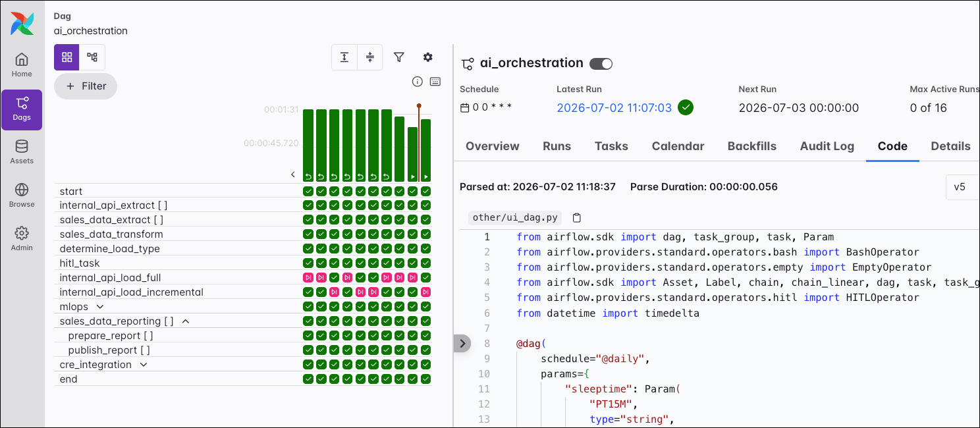Open publish_report status in oldest run

click(308, 350)
